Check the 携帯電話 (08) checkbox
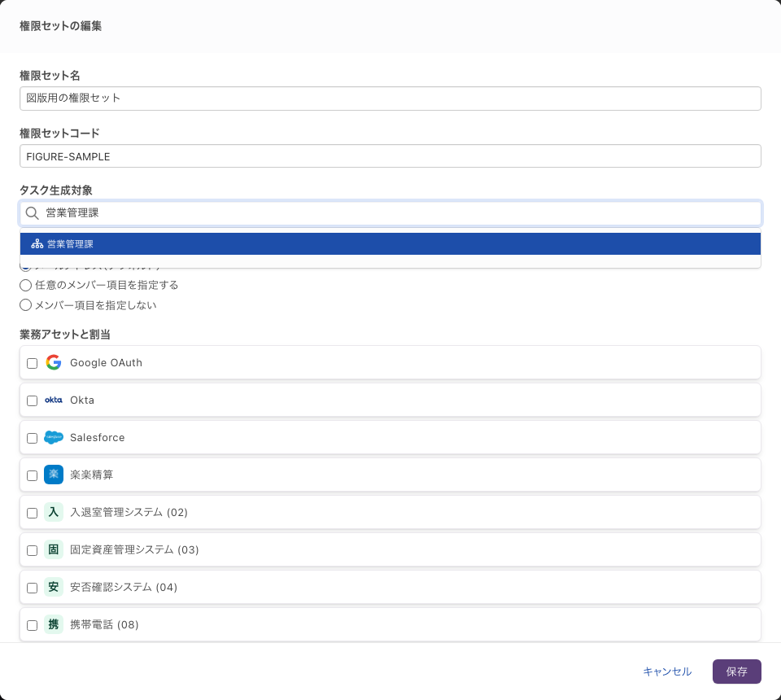The image size is (781, 700). point(32,625)
